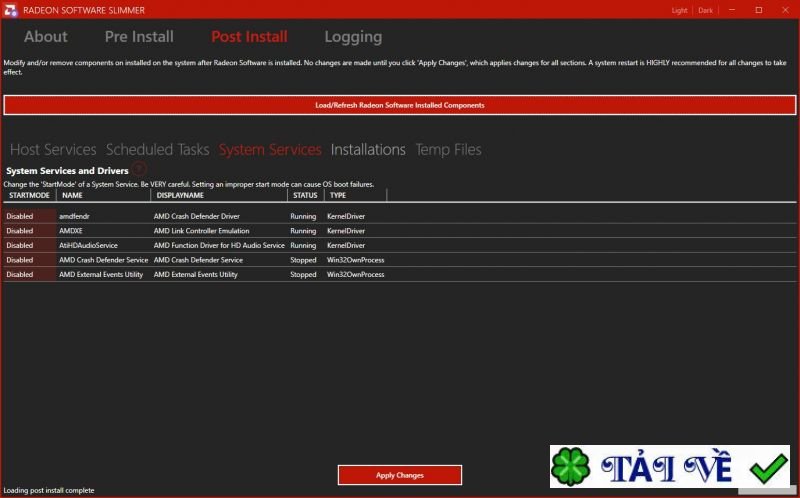Sort by STATUS column header

305,195
